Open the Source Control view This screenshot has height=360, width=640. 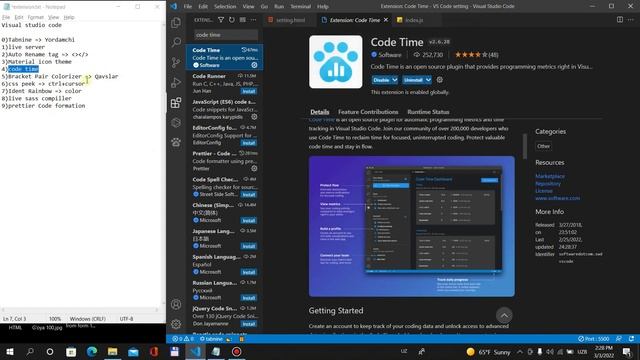(176, 62)
